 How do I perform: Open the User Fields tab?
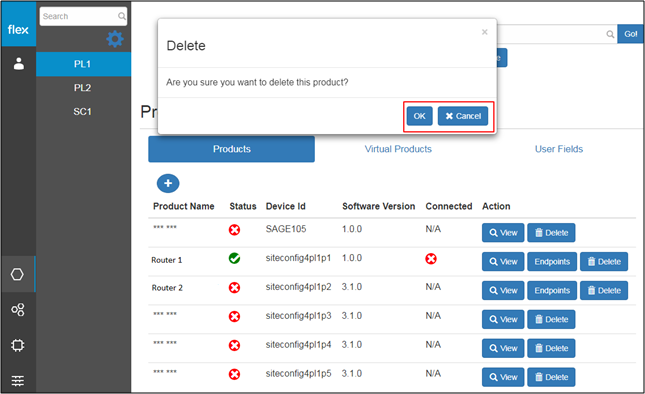coord(559,149)
